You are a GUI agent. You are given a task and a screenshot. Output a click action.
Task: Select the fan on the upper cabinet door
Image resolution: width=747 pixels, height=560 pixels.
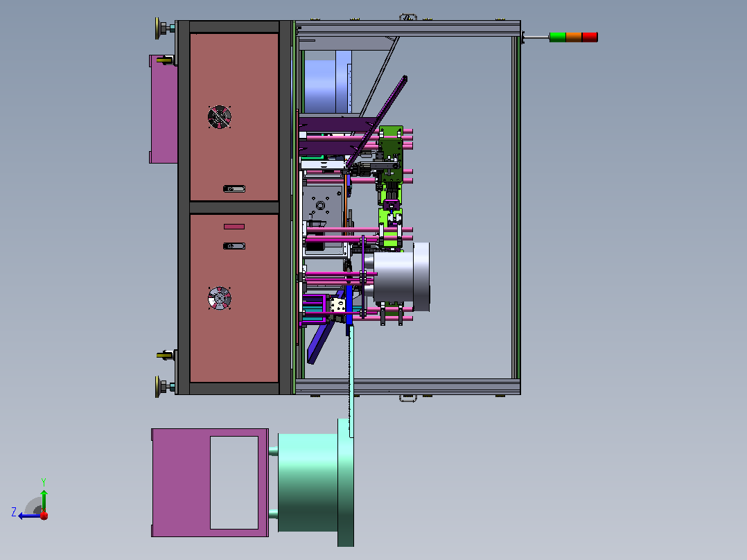[x=220, y=116]
